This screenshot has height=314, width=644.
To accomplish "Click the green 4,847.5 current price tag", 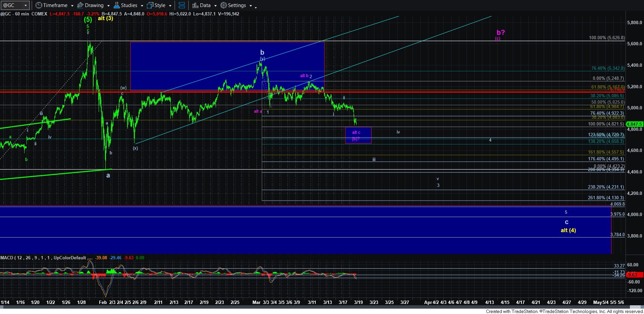I will pyautogui.click(x=634, y=124).
